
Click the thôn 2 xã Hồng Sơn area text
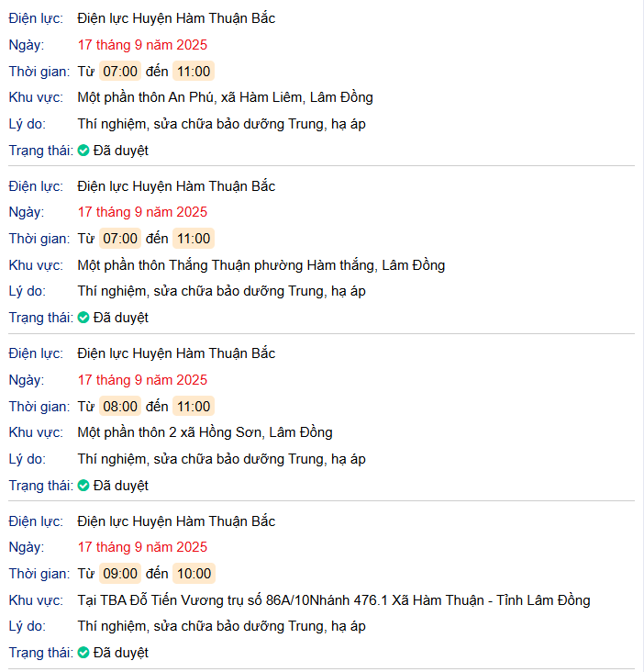(205, 432)
